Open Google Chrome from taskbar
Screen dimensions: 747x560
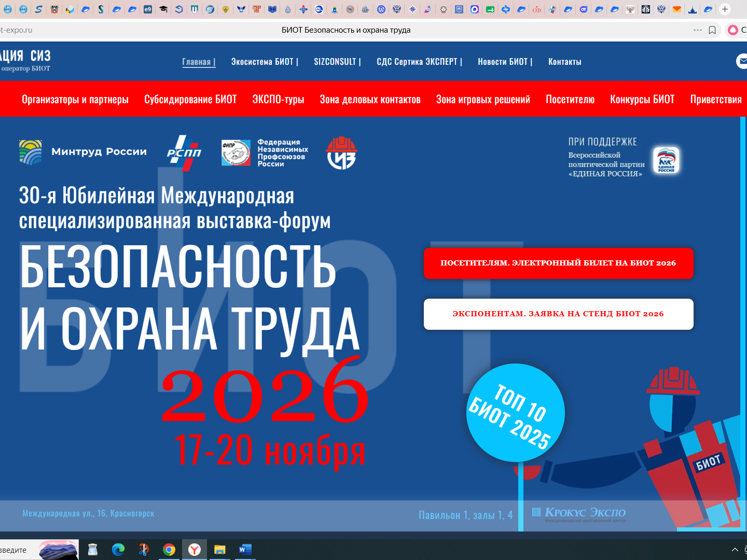[169, 550]
